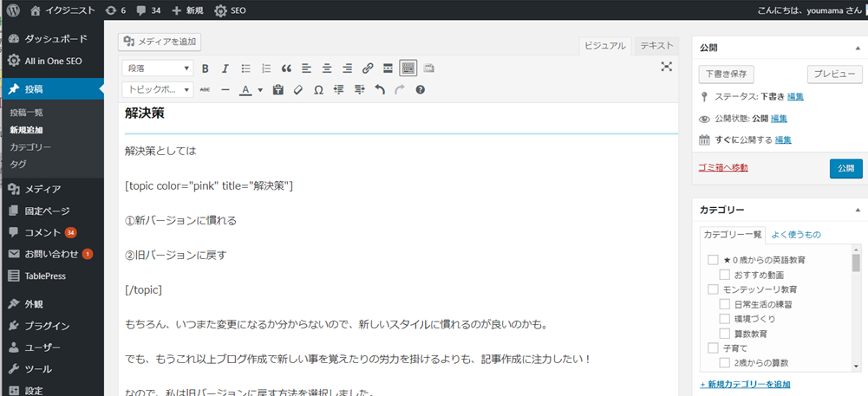868x396 pixels.
Task: Enable distraction-free fullscreen mode
Action: tap(666, 68)
